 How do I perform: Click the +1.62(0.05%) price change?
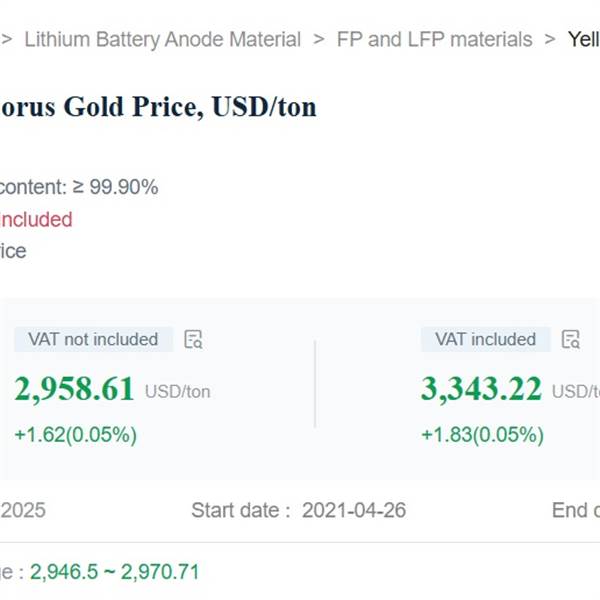[76, 435]
